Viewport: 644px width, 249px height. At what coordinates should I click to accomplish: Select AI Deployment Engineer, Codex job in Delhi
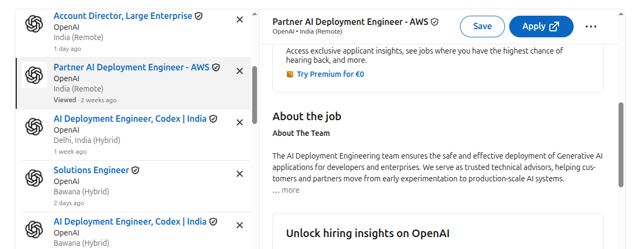pyautogui.click(x=130, y=119)
